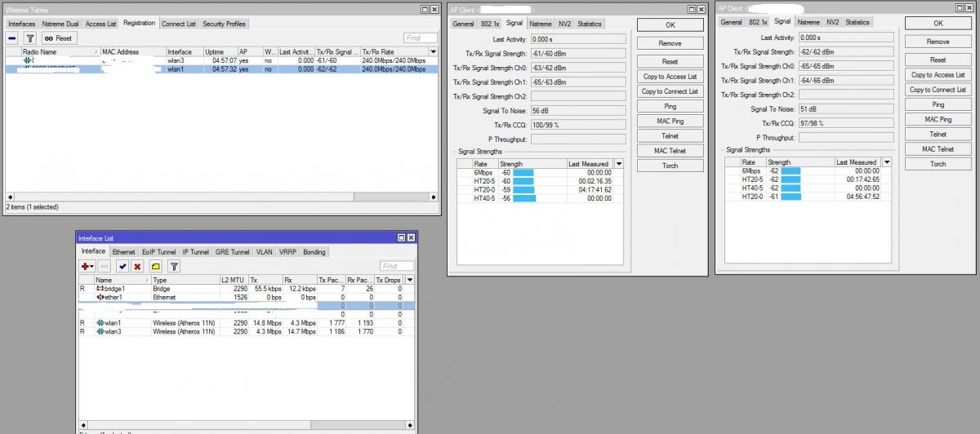Open column dropdown in Interface List header

(x=410, y=280)
